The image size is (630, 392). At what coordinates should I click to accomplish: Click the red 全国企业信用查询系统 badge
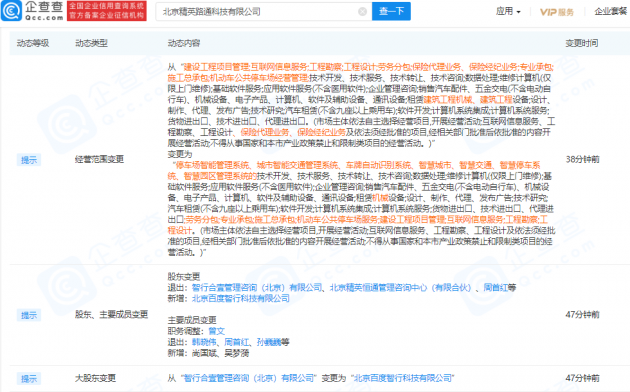[106, 11]
